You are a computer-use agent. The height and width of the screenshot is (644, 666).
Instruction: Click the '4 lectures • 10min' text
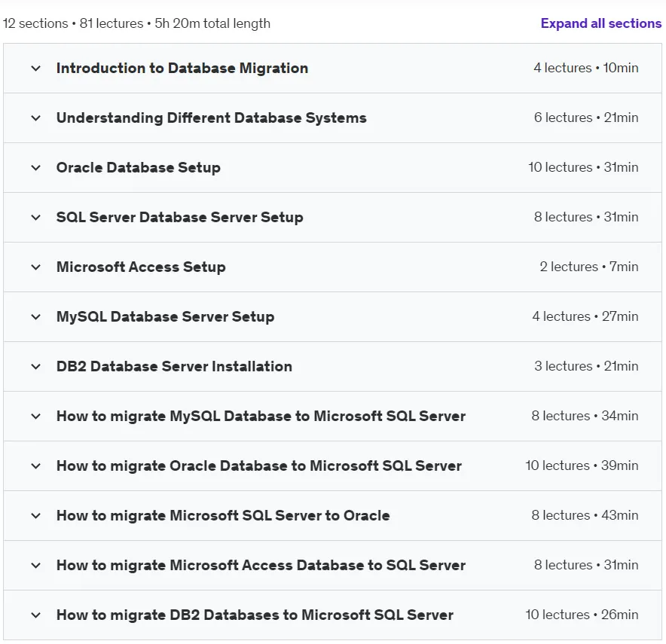(585, 68)
